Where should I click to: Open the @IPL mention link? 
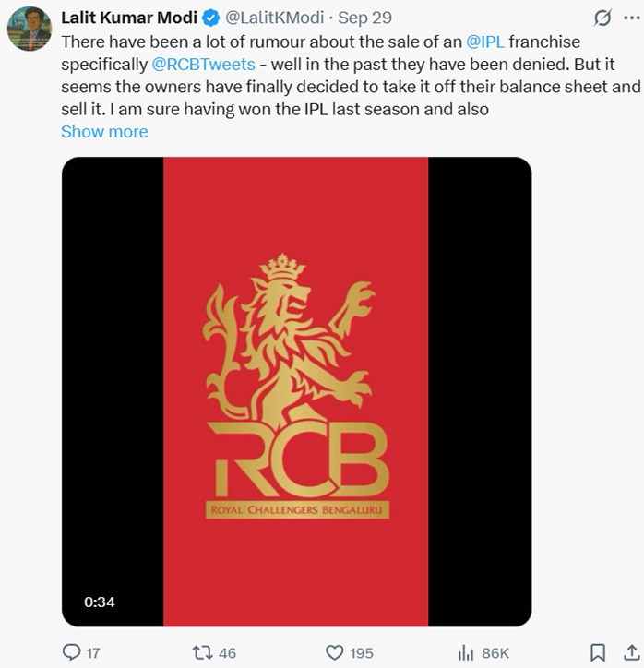[485, 42]
